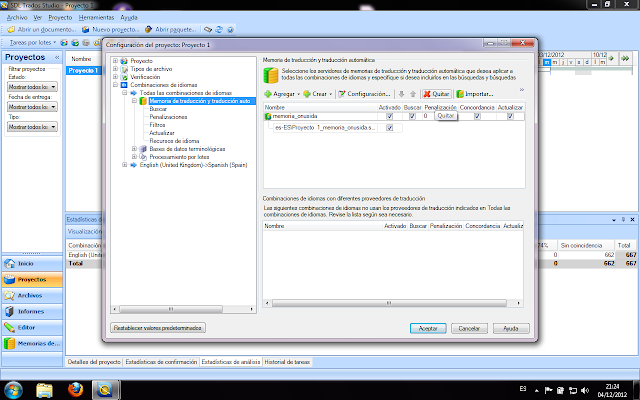Launch Firefox from the taskbar

(75, 390)
